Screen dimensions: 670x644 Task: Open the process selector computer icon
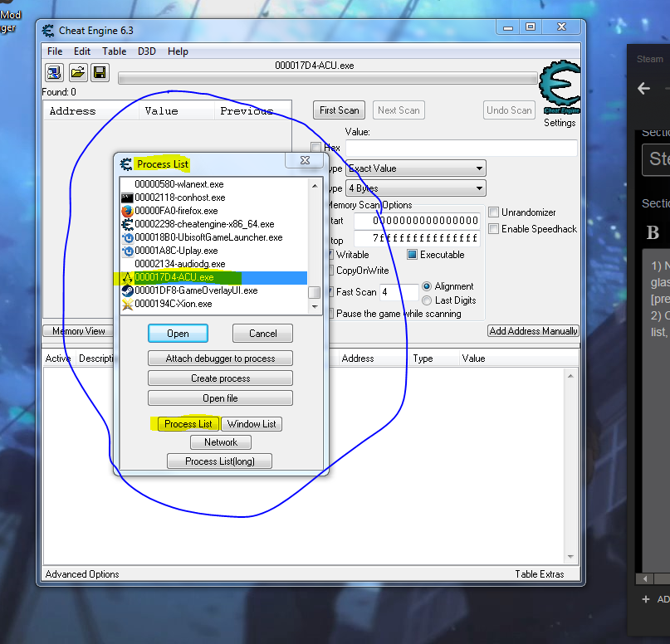pos(54,72)
